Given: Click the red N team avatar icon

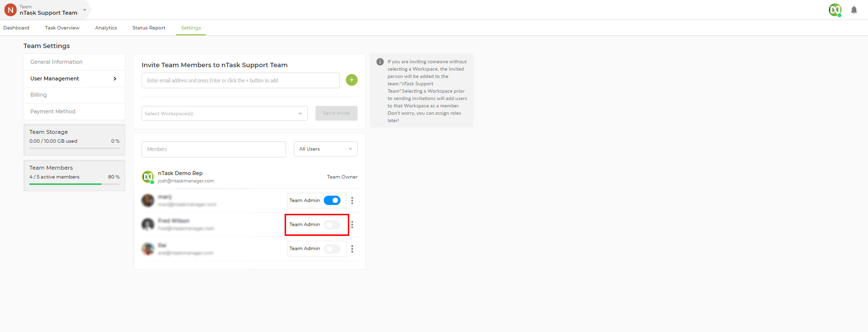Looking at the screenshot, I should (10, 10).
